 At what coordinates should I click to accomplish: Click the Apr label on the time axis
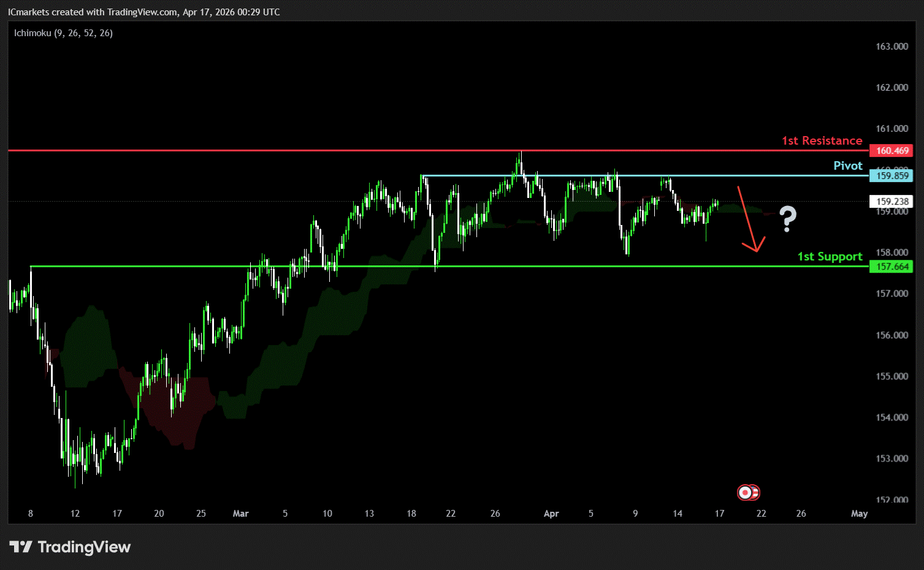coord(551,514)
